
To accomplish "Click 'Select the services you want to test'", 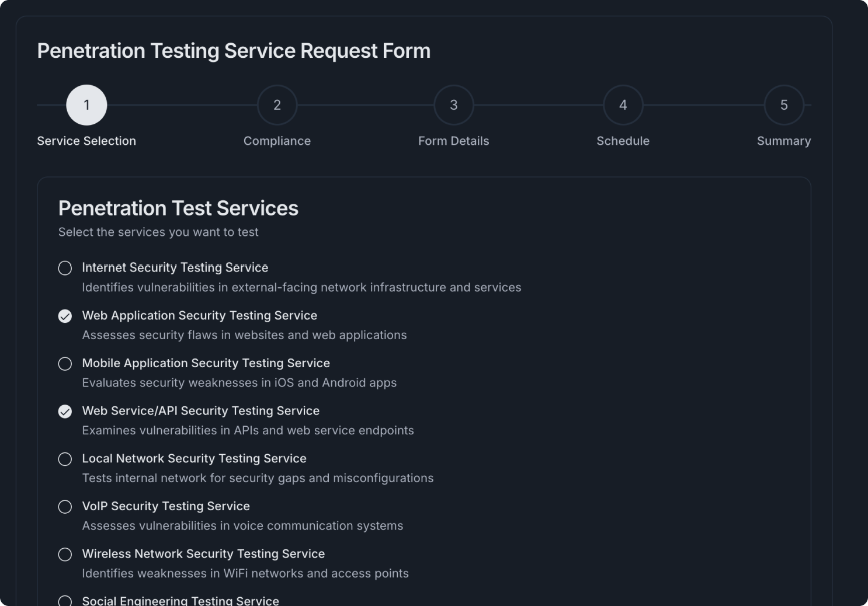I will click(x=158, y=232).
